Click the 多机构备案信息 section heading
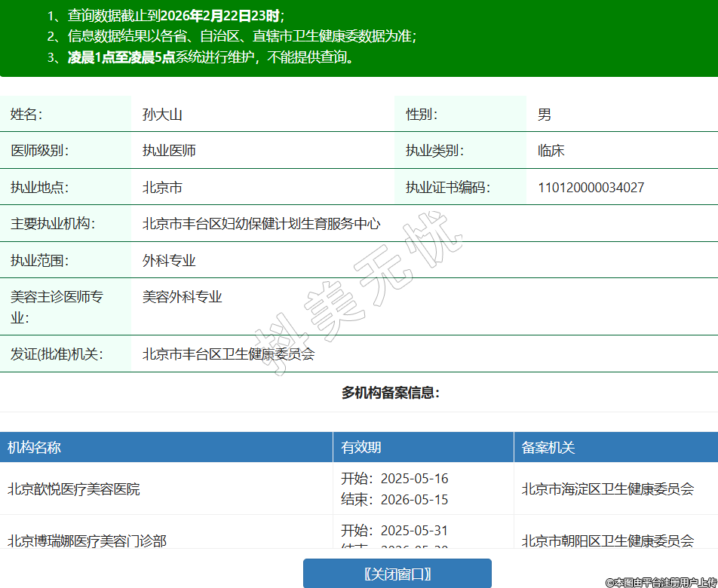 click(390, 393)
